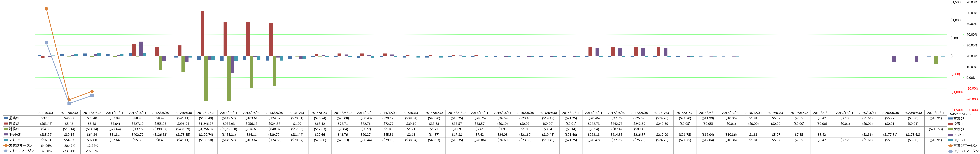Click the フリーCFマージン value -23.94%
Image resolution: width=980 pixels, height=154 pixels.
click(x=69, y=151)
